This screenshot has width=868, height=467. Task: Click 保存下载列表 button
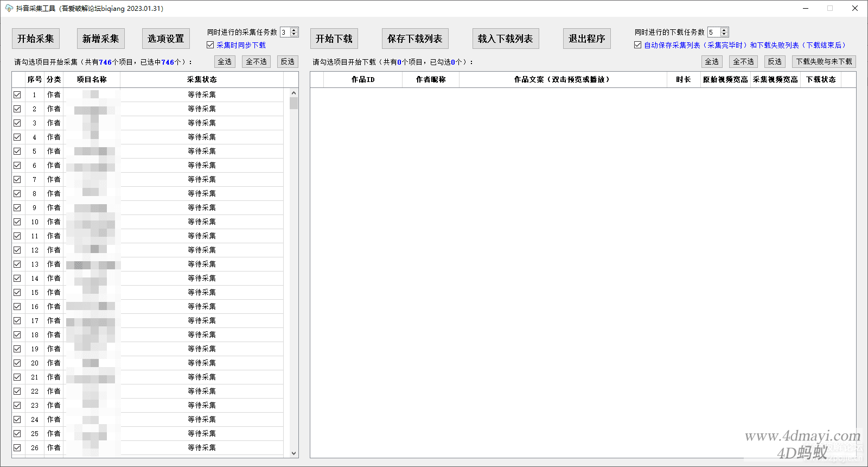tap(415, 39)
